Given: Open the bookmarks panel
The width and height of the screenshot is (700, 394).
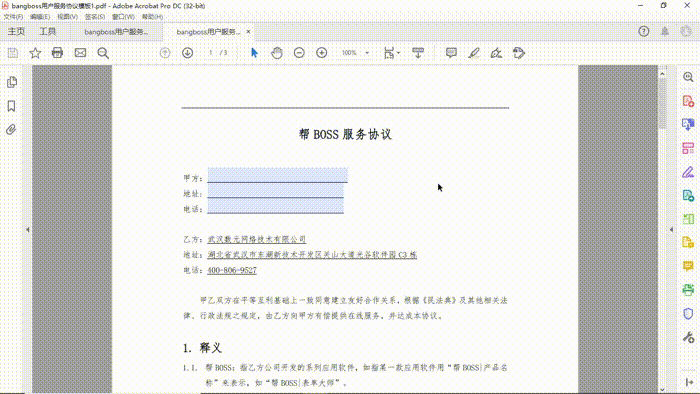Looking at the screenshot, I should 12,106.
